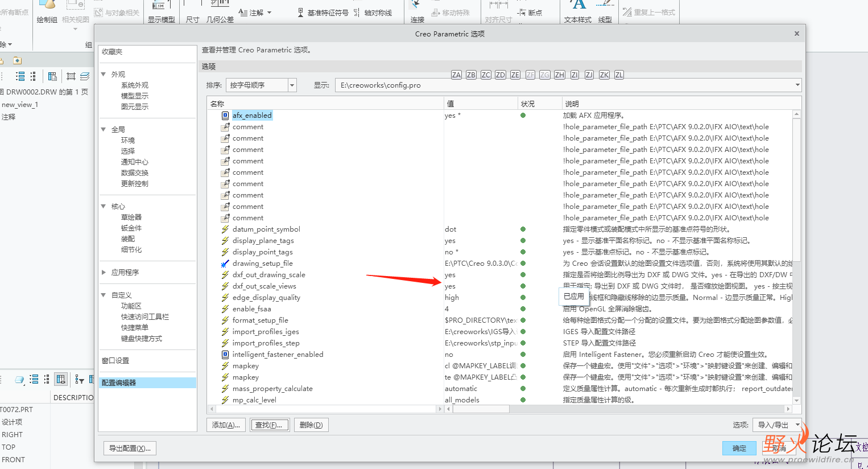The image size is (868, 469).
Task: Open the 显示 config.pro path dropdown
Action: pos(797,85)
